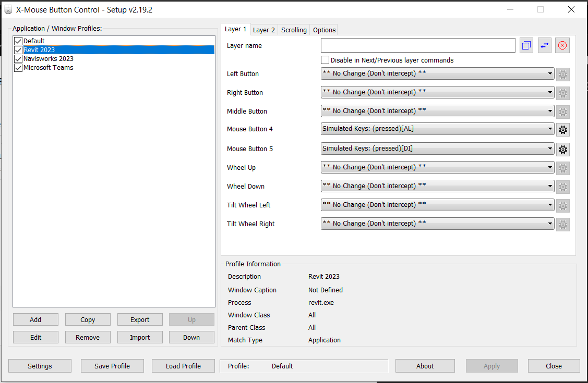Open the Wheel Down action dropdown
This screenshot has height=383, width=588.
tap(550, 186)
